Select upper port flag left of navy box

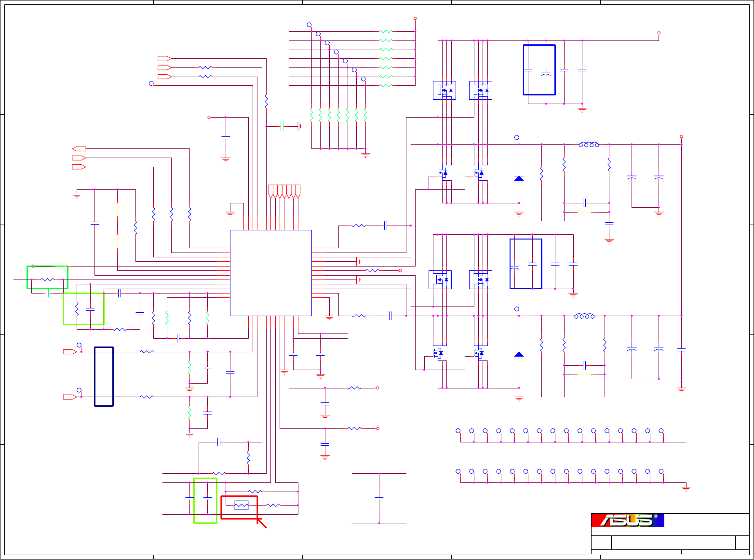[x=70, y=352]
